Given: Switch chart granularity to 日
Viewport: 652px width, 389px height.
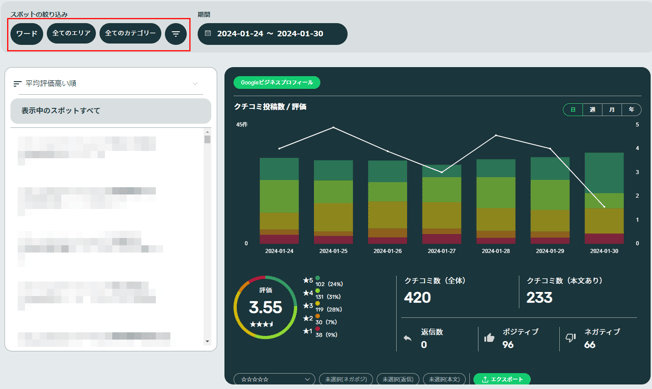Looking at the screenshot, I should coord(573,110).
